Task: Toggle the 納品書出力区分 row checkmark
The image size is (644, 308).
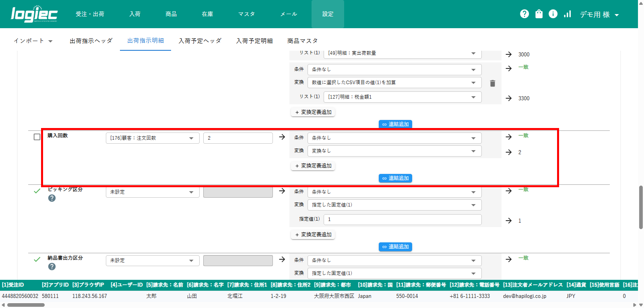Action: (37, 259)
